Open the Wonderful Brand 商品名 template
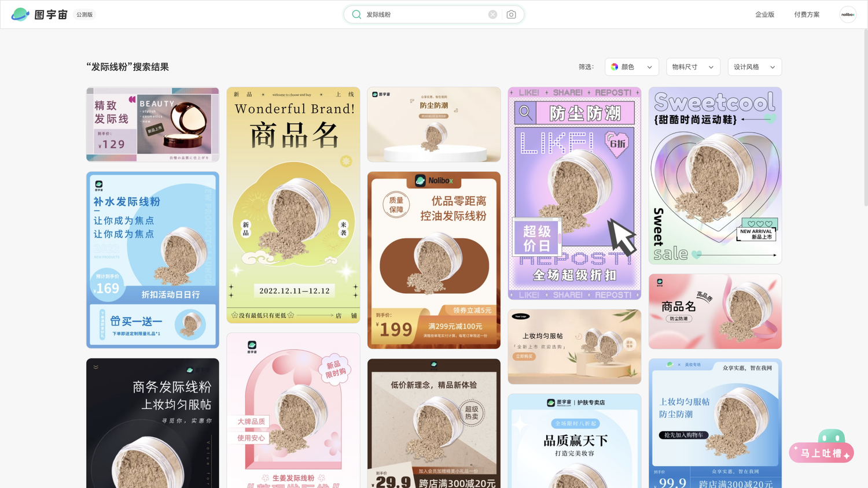The image size is (868, 488). (x=293, y=205)
